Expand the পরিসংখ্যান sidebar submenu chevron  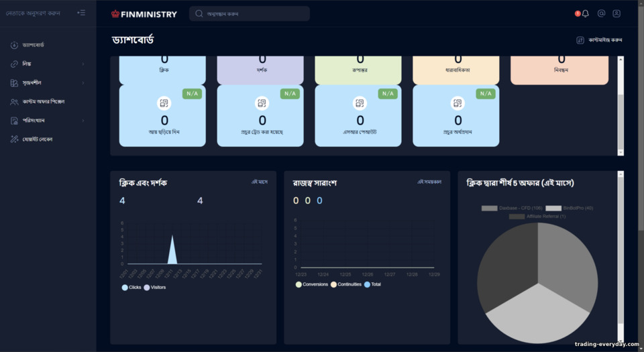pos(83,121)
